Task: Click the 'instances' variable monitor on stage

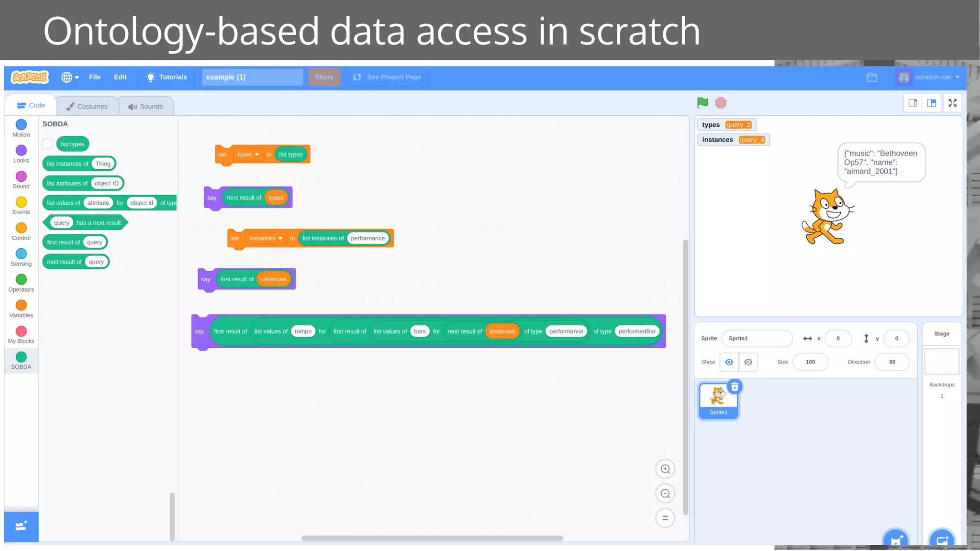Action: [734, 140]
